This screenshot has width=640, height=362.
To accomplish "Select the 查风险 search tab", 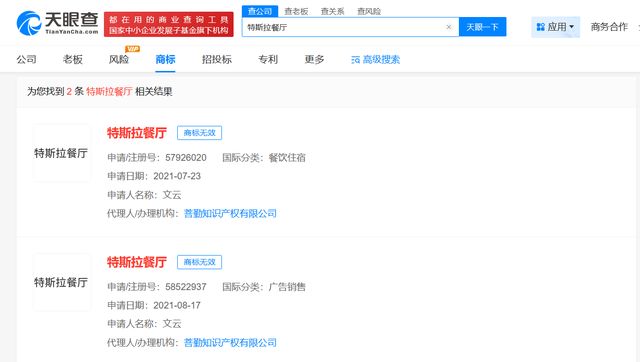I will (369, 11).
